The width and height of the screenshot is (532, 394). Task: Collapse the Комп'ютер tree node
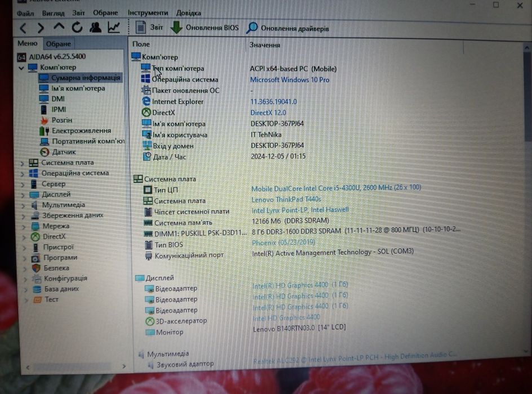point(21,68)
